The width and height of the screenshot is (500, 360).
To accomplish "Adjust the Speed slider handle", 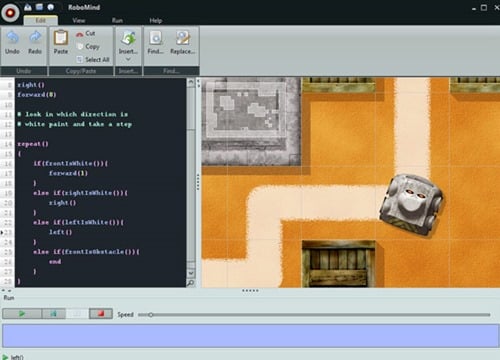I will click(151, 315).
